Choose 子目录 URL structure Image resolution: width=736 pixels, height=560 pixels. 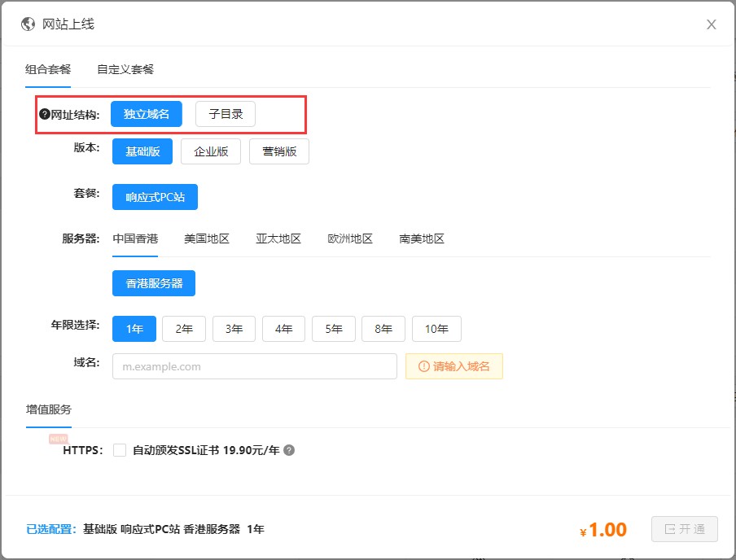[x=226, y=114]
